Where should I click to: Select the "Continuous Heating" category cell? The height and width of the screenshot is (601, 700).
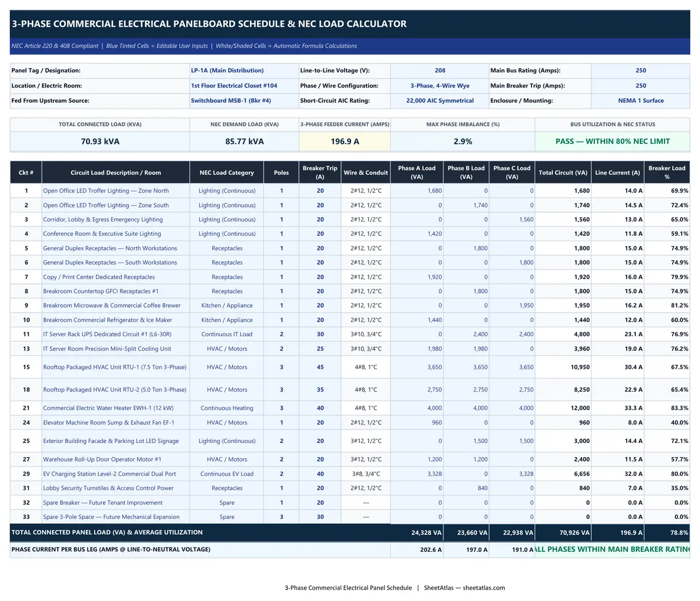(x=227, y=408)
